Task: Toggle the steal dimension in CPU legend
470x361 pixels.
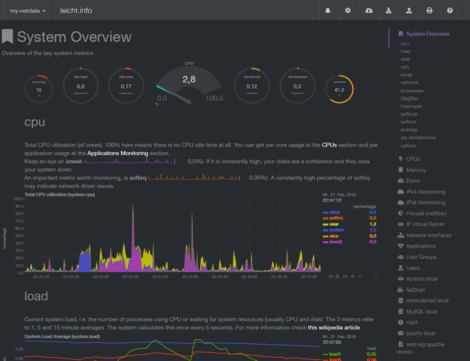Action: tap(331, 212)
